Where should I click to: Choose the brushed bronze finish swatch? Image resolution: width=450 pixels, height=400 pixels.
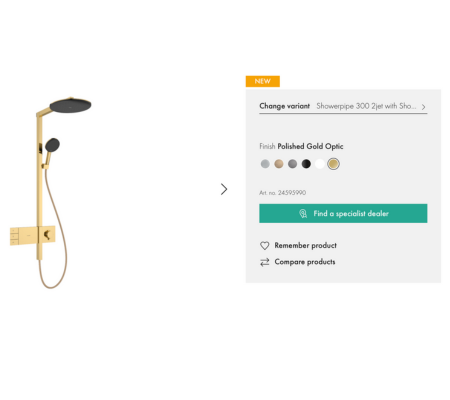279,164
